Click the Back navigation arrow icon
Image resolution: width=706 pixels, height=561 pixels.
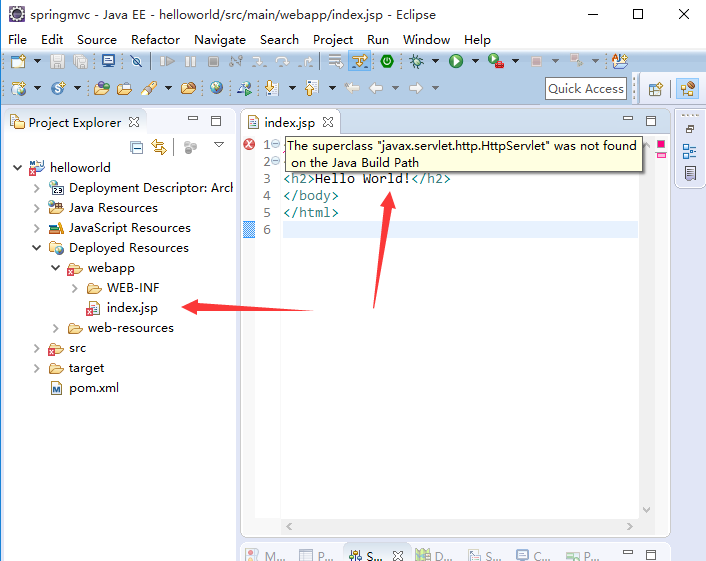tap(376, 88)
